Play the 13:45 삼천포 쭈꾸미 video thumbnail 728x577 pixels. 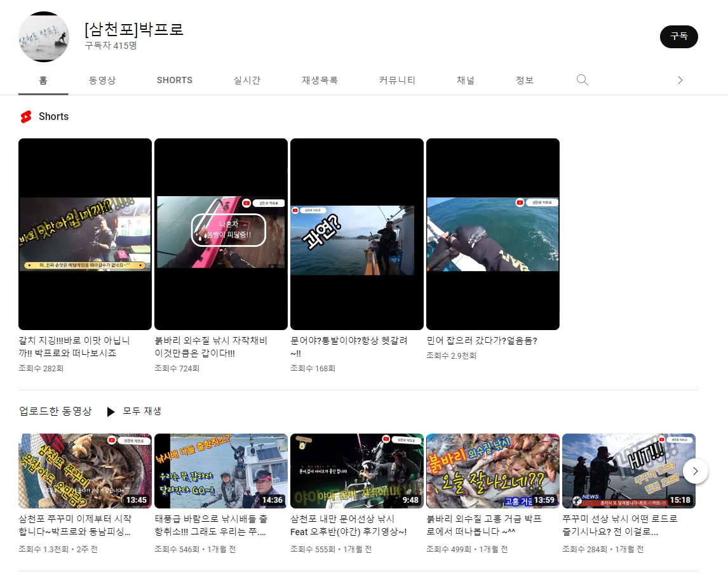(85, 471)
